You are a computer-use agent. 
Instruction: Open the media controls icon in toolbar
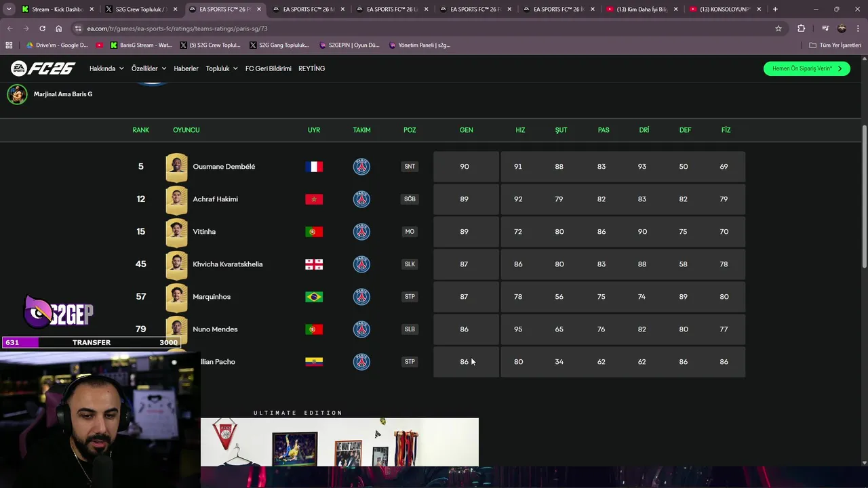point(825,28)
